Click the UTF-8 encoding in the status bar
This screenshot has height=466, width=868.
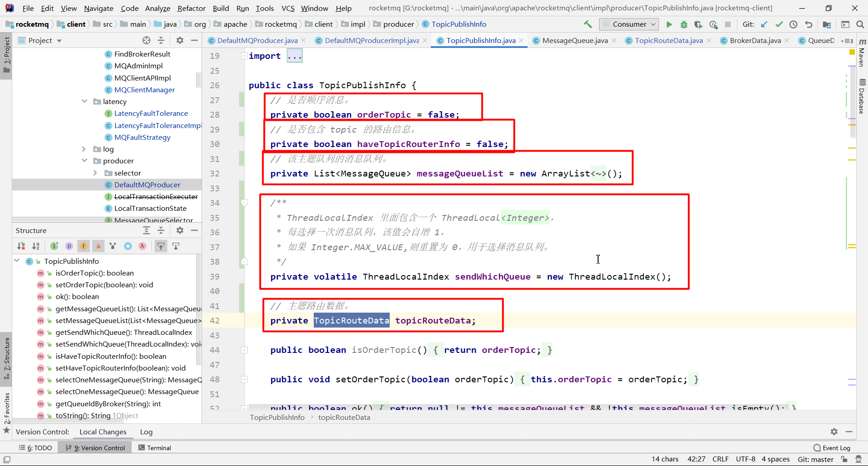tap(745, 459)
